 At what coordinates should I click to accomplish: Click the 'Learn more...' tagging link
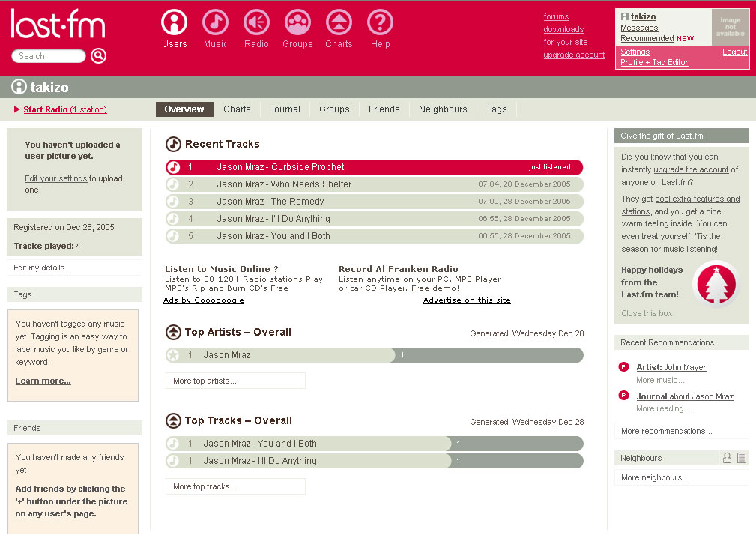coord(43,381)
